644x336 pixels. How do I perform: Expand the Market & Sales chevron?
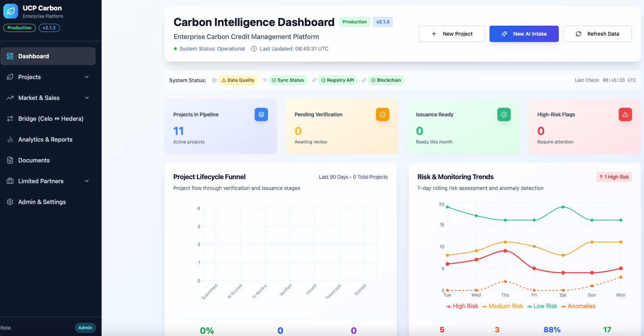click(87, 98)
